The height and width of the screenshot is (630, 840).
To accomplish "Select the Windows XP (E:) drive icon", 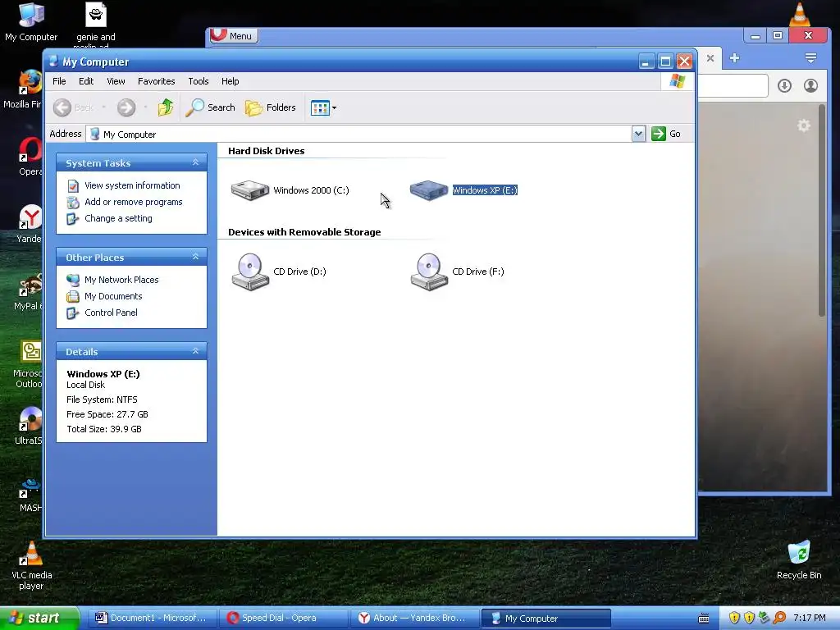I will pos(428,190).
